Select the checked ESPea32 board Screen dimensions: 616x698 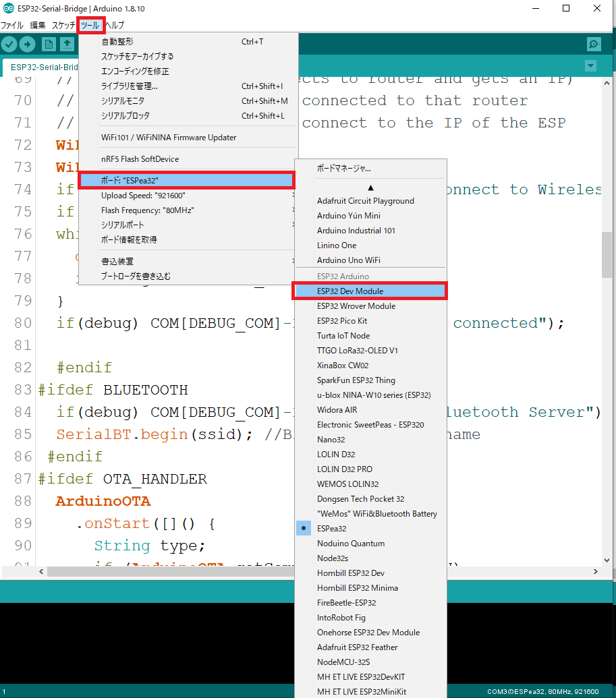tap(370, 529)
